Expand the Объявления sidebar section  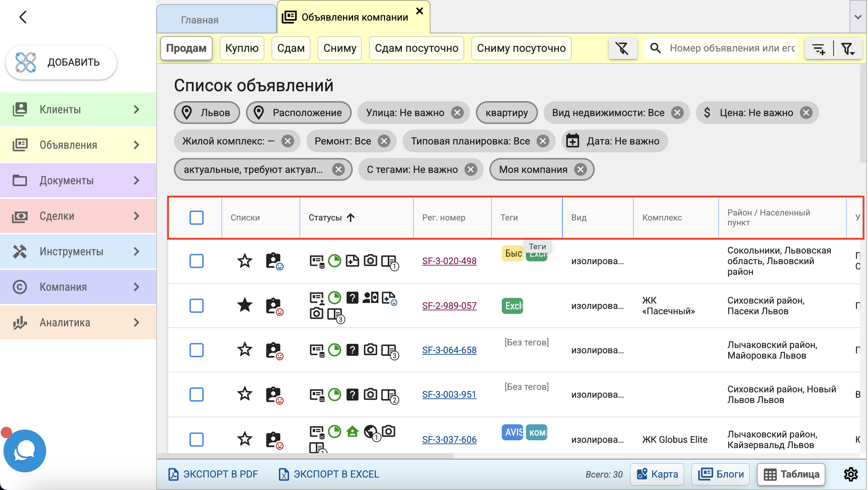(x=78, y=145)
